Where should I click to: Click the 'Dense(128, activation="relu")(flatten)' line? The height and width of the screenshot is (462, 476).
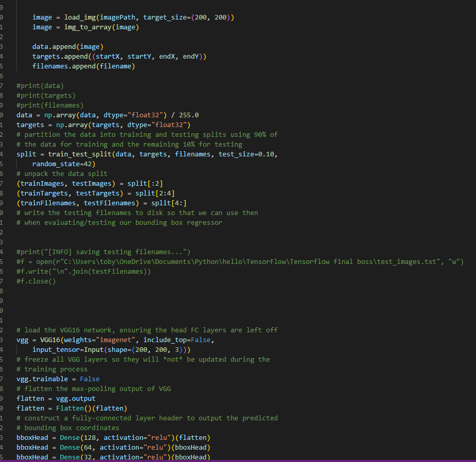point(113,438)
